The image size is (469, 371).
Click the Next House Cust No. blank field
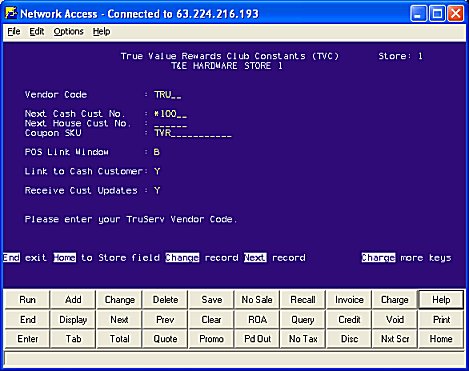tap(170, 124)
